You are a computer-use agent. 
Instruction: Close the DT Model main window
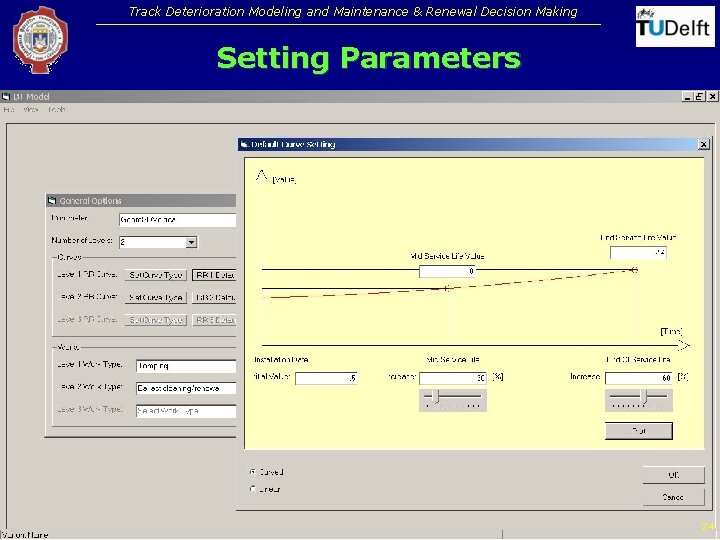coord(712,96)
